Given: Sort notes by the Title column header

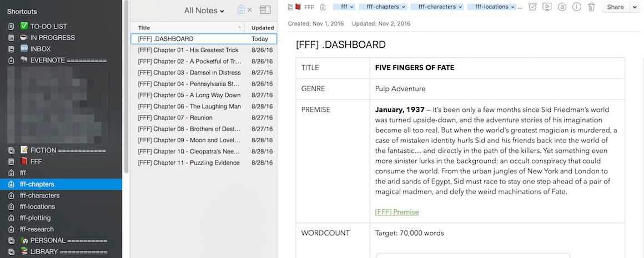Looking at the screenshot, I should click(187, 27).
